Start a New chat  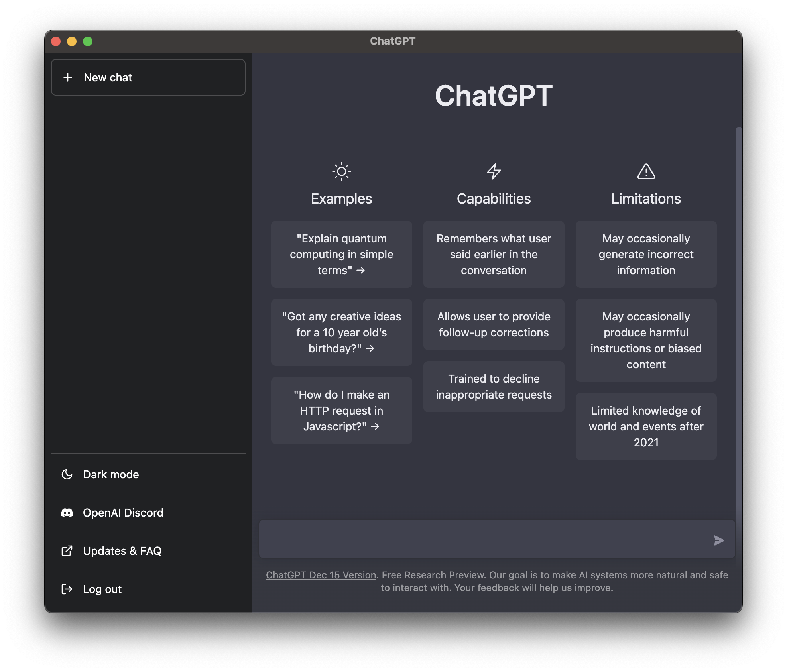click(148, 77)
